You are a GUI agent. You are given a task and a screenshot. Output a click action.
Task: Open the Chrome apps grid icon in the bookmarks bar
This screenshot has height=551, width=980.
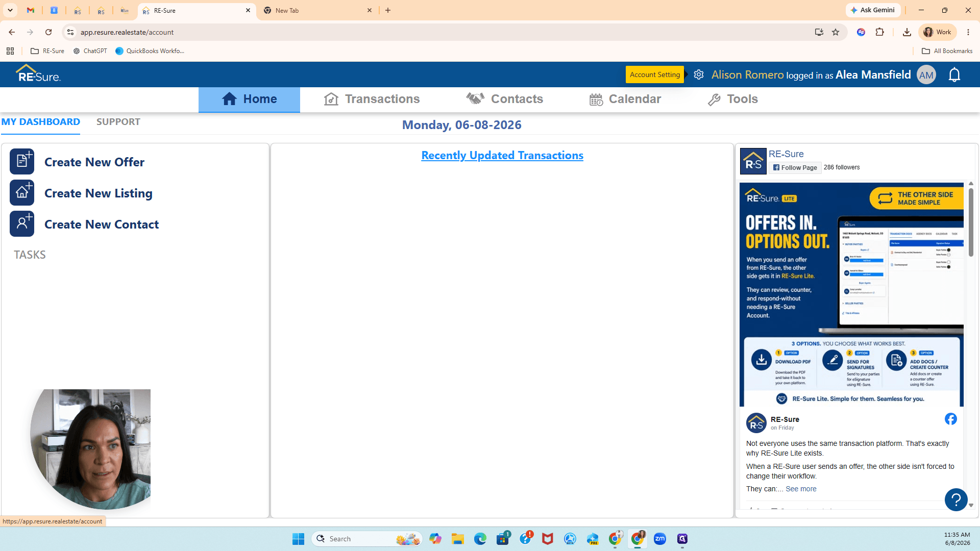point(10,51)
